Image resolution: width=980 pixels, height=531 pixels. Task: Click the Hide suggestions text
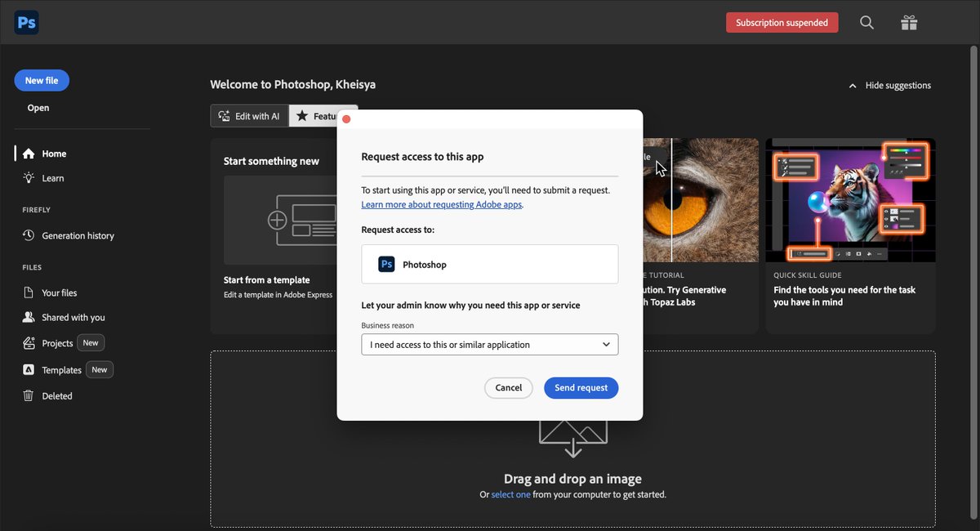point(898,85)
